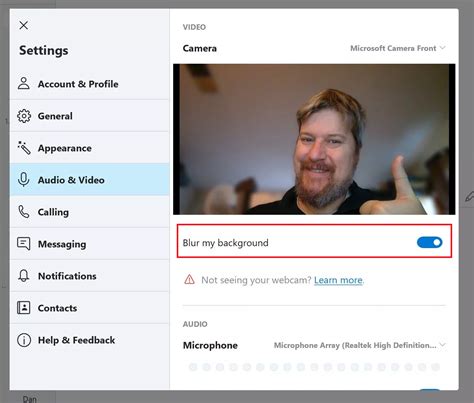474x403 pixels.
Task: Click the VIDEO section header
Action: pyautogui.click(x=194, y=27)
